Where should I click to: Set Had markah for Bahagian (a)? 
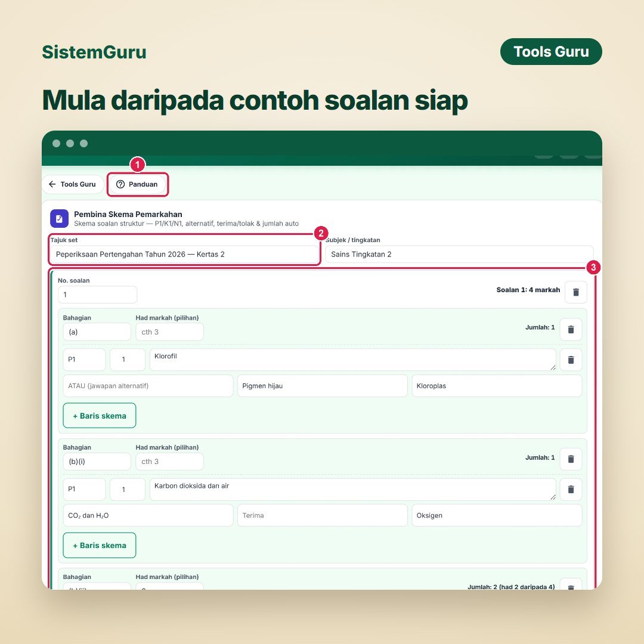(x=169, y=332)
